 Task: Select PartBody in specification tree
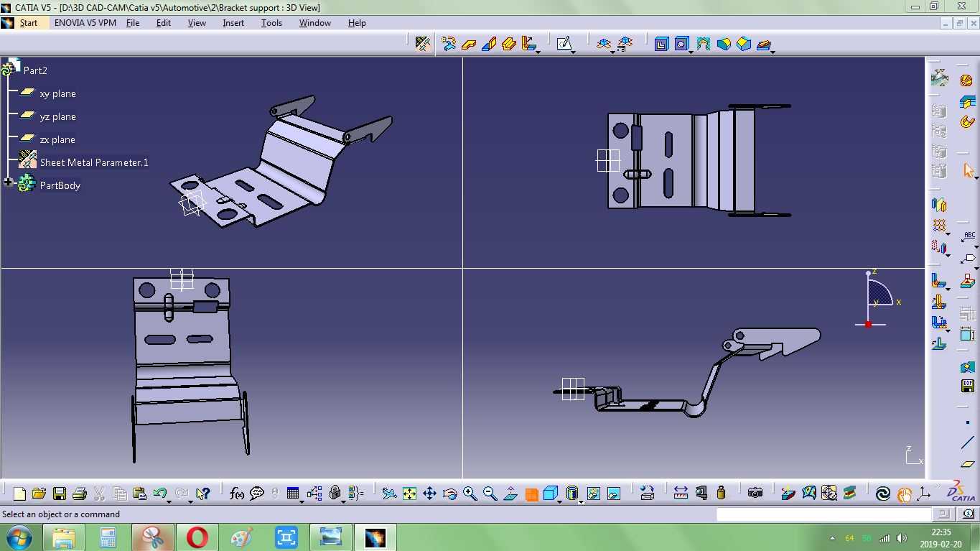[x=60, y=185]
